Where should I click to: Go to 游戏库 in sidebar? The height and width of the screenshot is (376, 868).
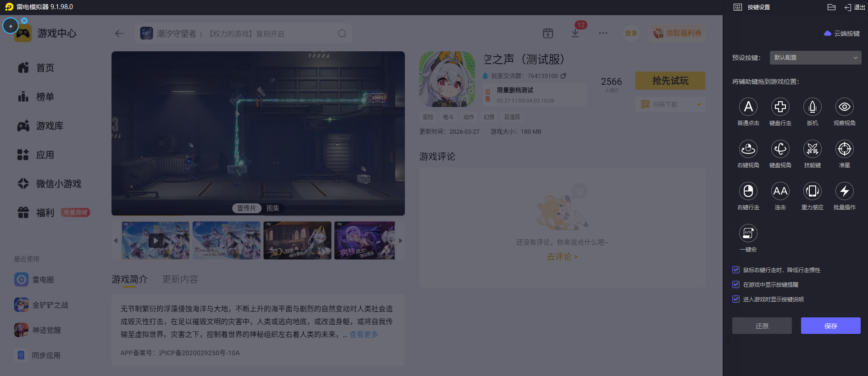[x=40, y=126]
